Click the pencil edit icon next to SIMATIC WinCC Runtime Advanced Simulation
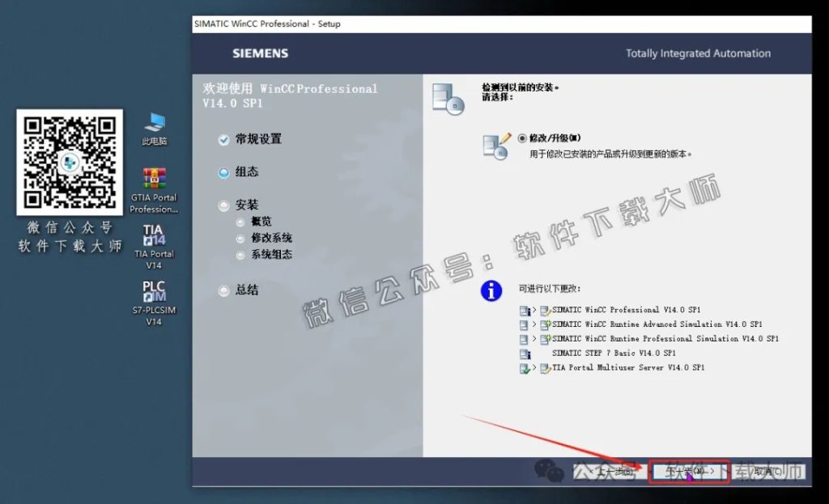 (545, 324)
